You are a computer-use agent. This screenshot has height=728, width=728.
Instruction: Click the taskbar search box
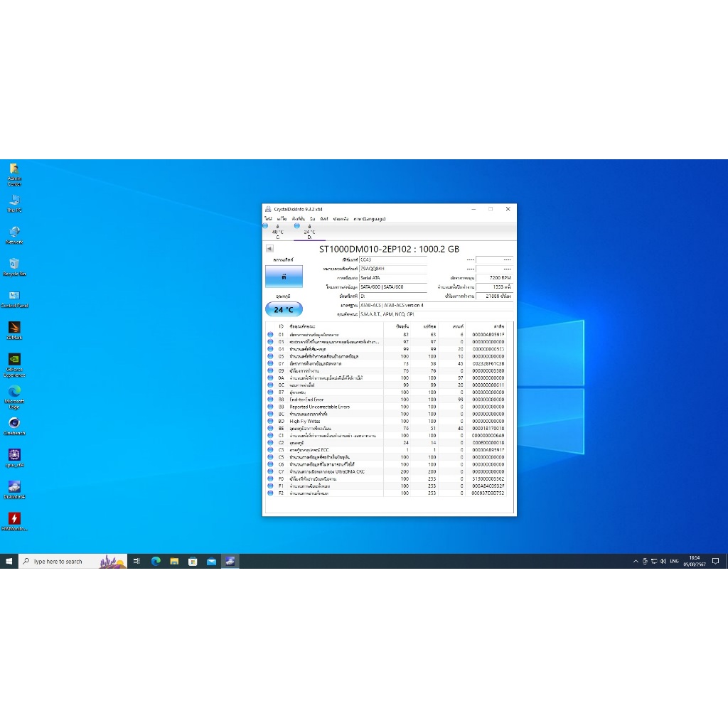(x=71, y=562)
